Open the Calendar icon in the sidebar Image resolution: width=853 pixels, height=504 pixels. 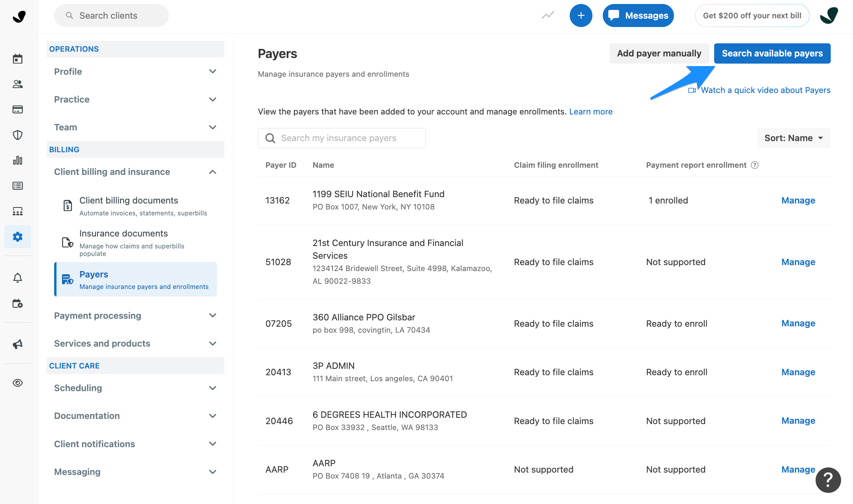click(x=18, y=58)
